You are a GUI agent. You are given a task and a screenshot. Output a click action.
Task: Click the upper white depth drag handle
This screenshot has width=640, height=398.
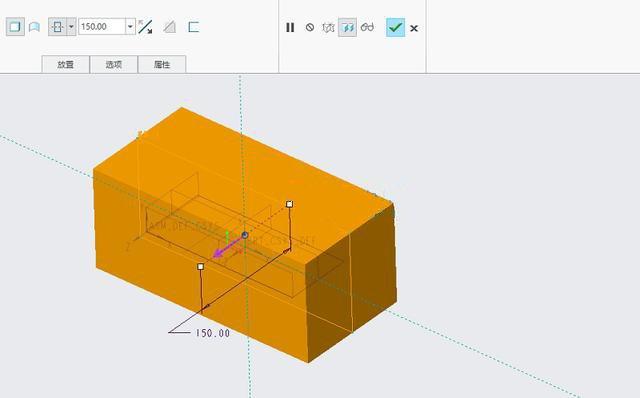click(x=289, y=204)
